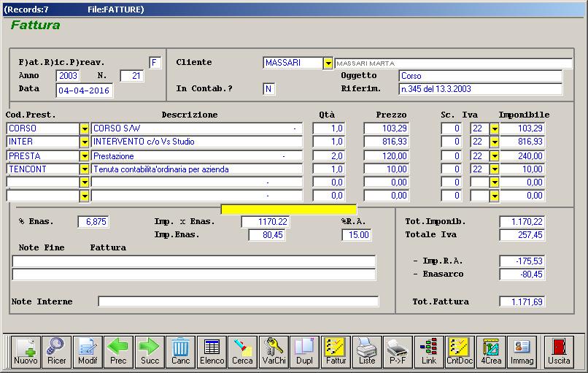Click the P->F convert icon

click(398, 352)
